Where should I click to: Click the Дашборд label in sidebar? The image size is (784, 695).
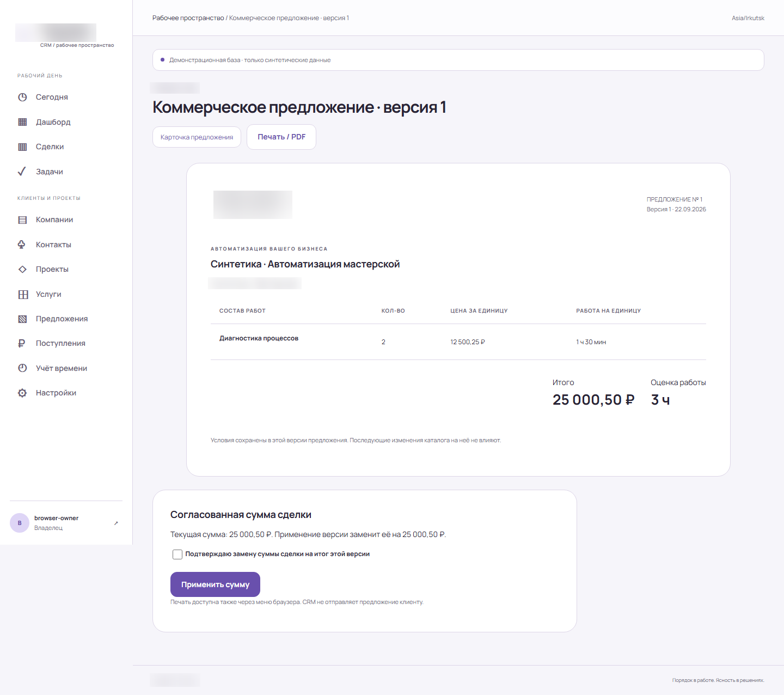pyautogui.click(x=53, y=122)
